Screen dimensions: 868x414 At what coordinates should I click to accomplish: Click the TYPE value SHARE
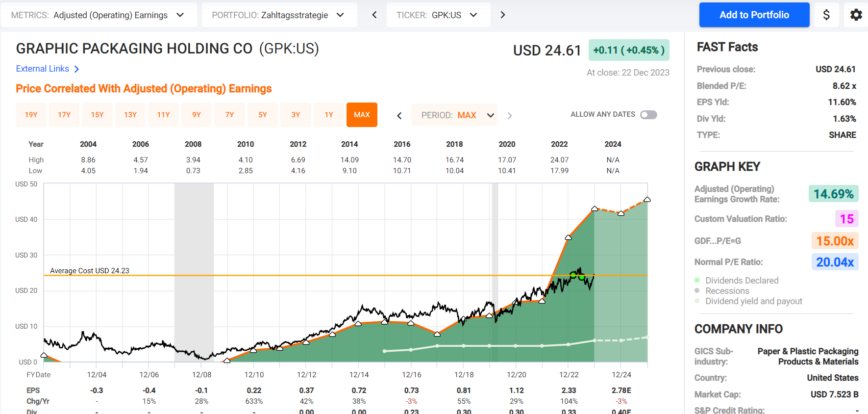pyautogui.click(x=843, y=135)
